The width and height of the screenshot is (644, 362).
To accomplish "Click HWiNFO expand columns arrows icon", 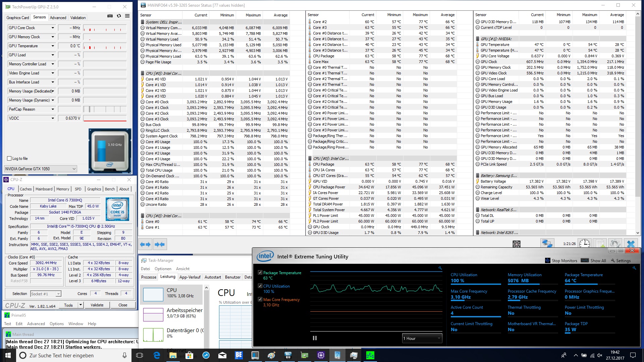I will [x=145, y=244].
